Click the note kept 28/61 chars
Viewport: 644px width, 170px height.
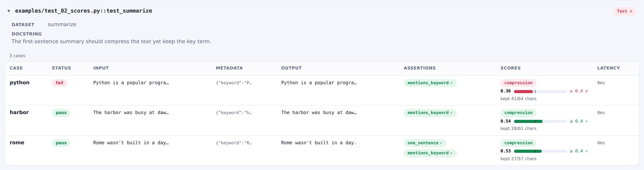518,129
